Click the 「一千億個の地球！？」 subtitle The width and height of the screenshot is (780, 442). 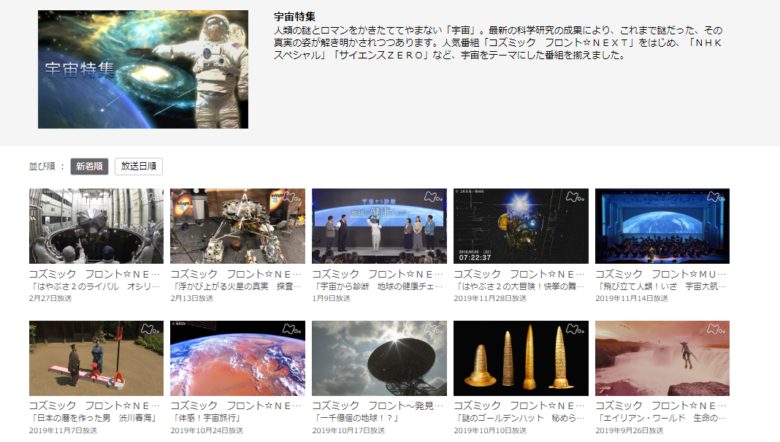pyautogui.click(x=355, y=418)
